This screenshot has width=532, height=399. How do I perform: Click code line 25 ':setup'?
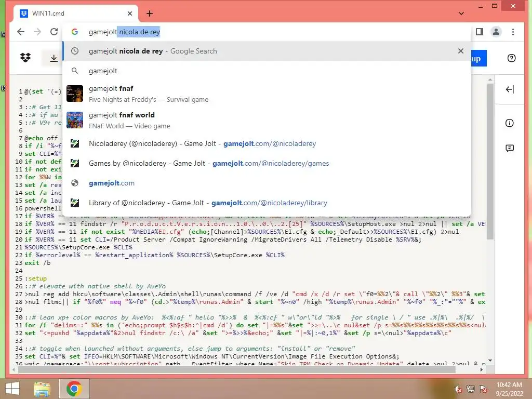coord(36,278)
